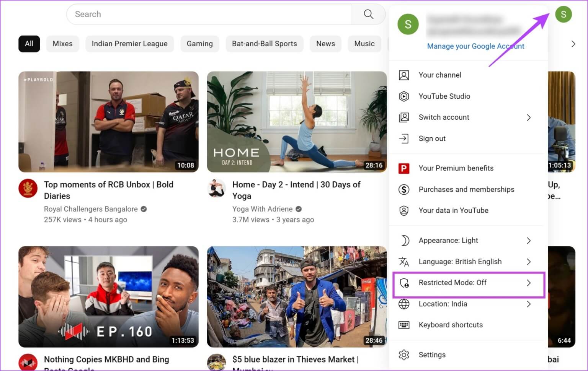Expand Language: British English chevron

529,262
